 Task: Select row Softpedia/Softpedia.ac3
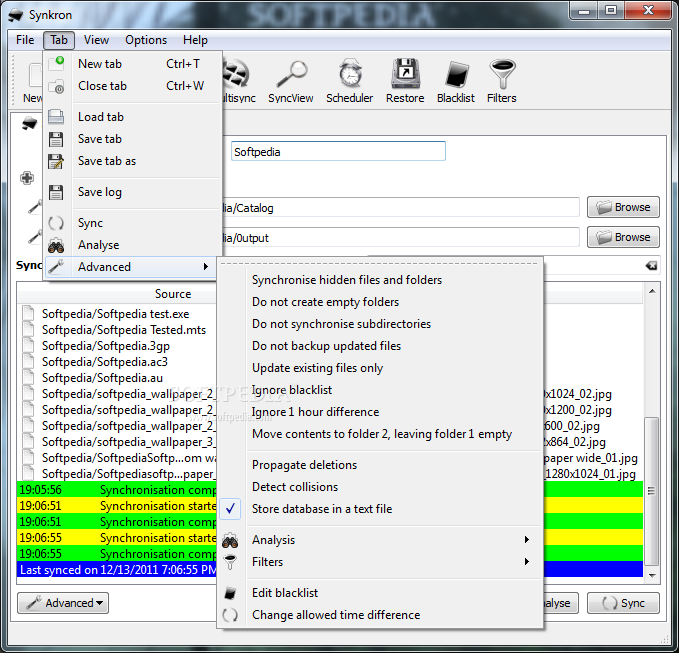(117, 362)
